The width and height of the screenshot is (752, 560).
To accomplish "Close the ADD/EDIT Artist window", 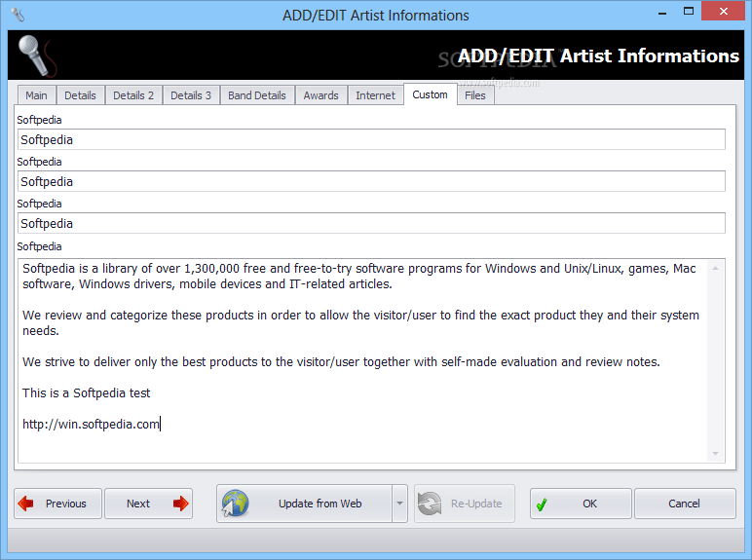I will (724, 11).
